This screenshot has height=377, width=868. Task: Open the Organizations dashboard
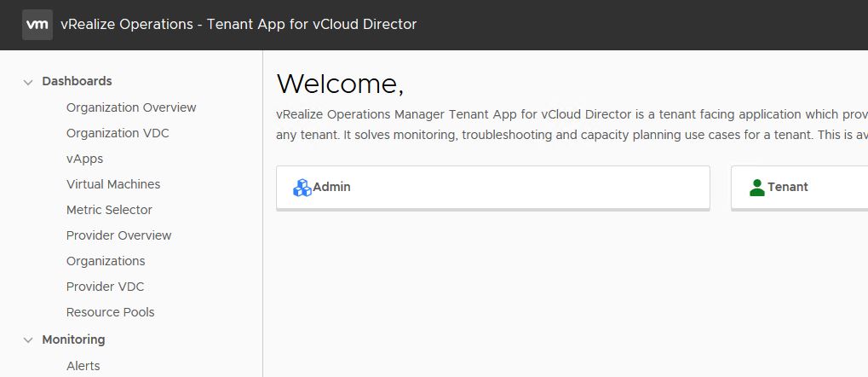click(x=106, y=261)
